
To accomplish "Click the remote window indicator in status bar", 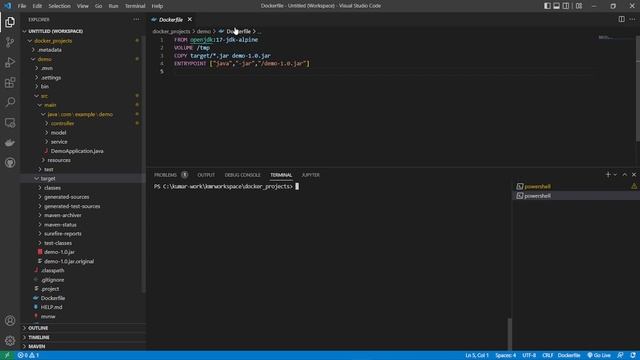I will pyautogui.click(x=7, y=355).
